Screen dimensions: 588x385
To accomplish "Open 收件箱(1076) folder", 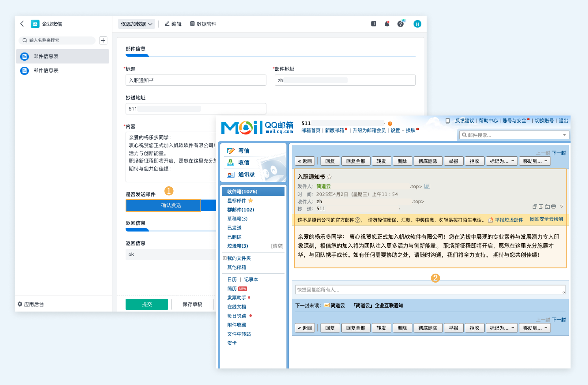I will tap(242, 192).
